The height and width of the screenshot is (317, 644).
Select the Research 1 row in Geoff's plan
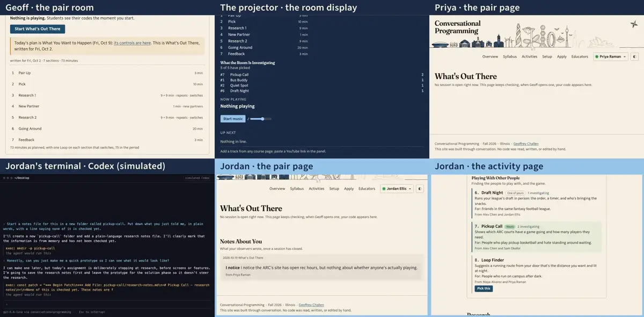pos(107,95)
